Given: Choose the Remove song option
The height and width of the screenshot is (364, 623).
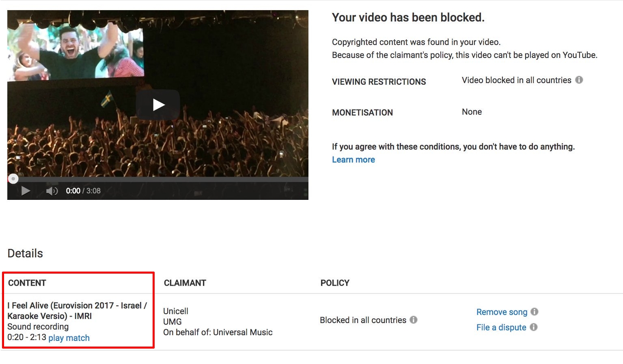Looking at the screenshot, I should [502, 312].
